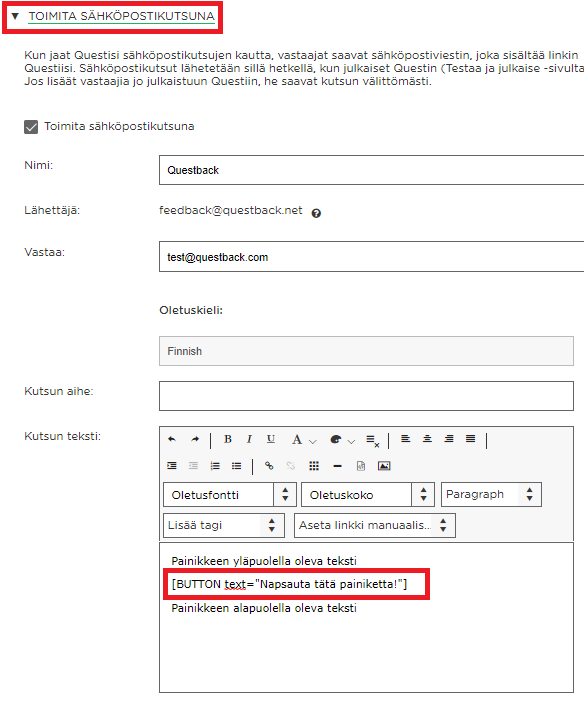
Task: Click the redo arrow in editor toolbar
Action: [x=195, y=439]
